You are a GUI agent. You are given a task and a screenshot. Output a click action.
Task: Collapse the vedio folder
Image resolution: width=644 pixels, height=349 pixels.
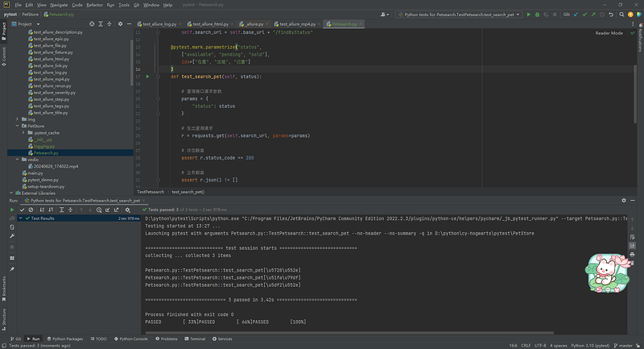[x=17, y=160]
